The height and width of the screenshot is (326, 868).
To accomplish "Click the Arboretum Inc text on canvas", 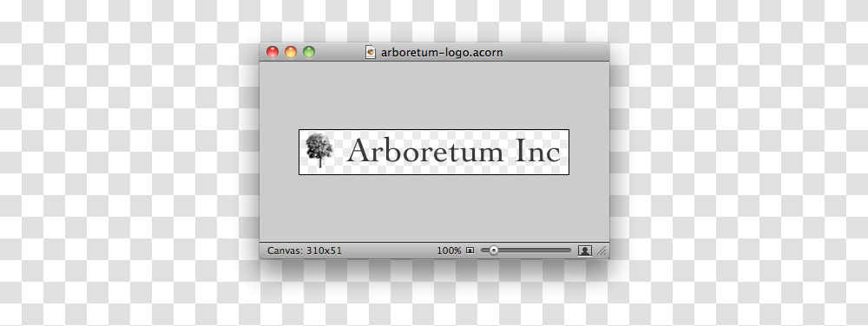I will [453, 151].
